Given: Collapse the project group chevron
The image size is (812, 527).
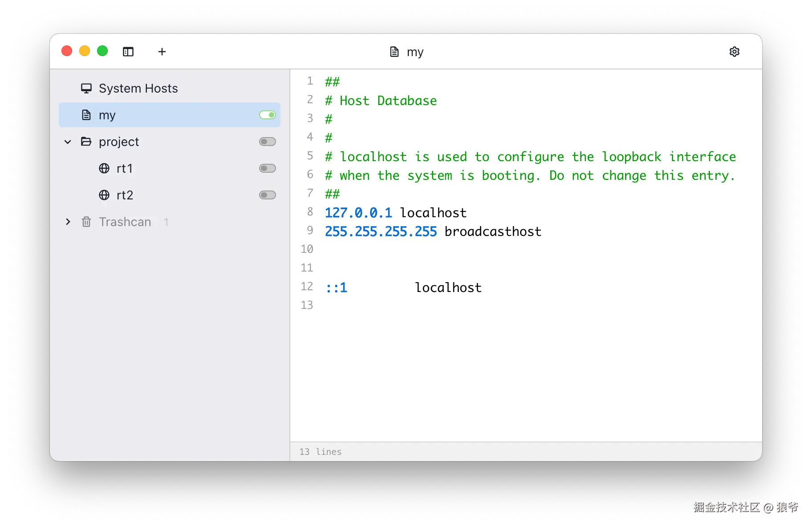Looking at the screenshot, I should tap(68, 142).
